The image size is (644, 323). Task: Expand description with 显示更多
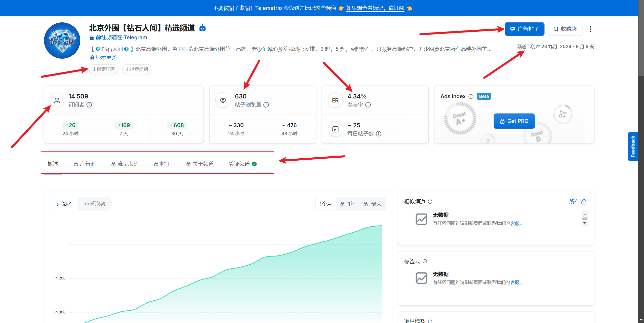click(x=103, y=57)
